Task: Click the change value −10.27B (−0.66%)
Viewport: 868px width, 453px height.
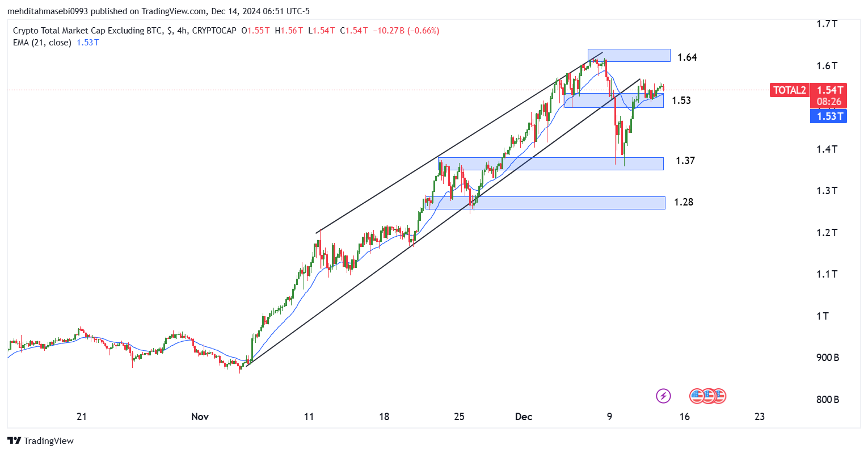Action: pos(406,31)
